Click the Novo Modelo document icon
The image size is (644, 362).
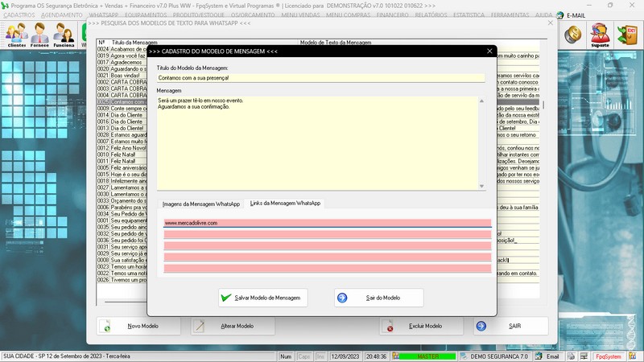coord(105,326)
